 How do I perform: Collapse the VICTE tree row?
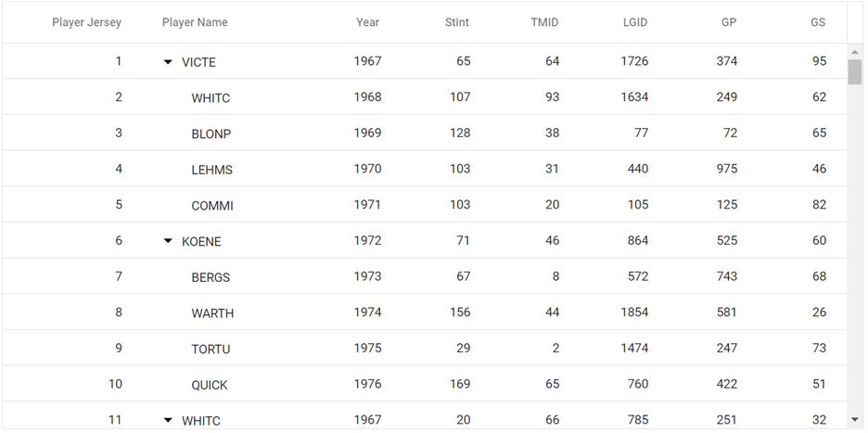pyautogui.click(x=168, y=62)
